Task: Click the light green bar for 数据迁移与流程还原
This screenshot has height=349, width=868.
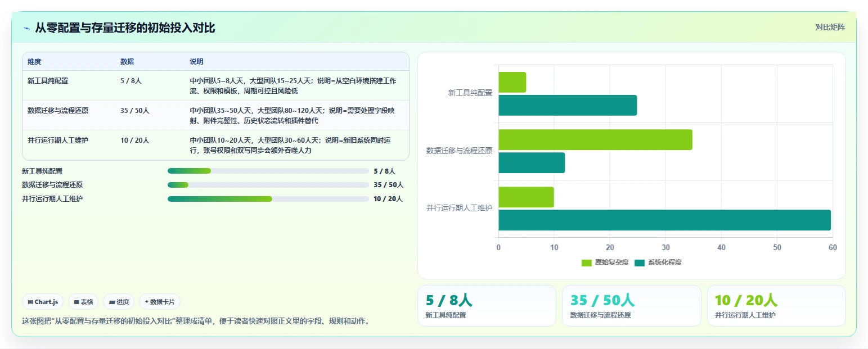Action: 596,139
